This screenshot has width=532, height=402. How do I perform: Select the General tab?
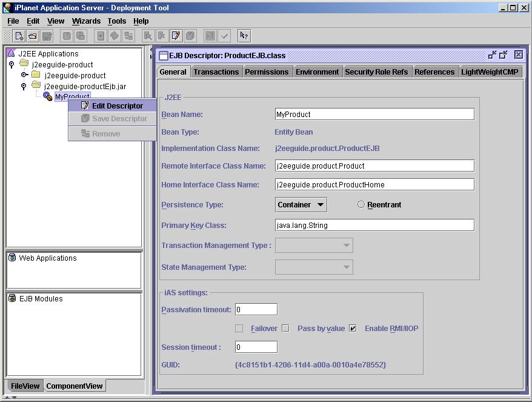coord(173,72)
